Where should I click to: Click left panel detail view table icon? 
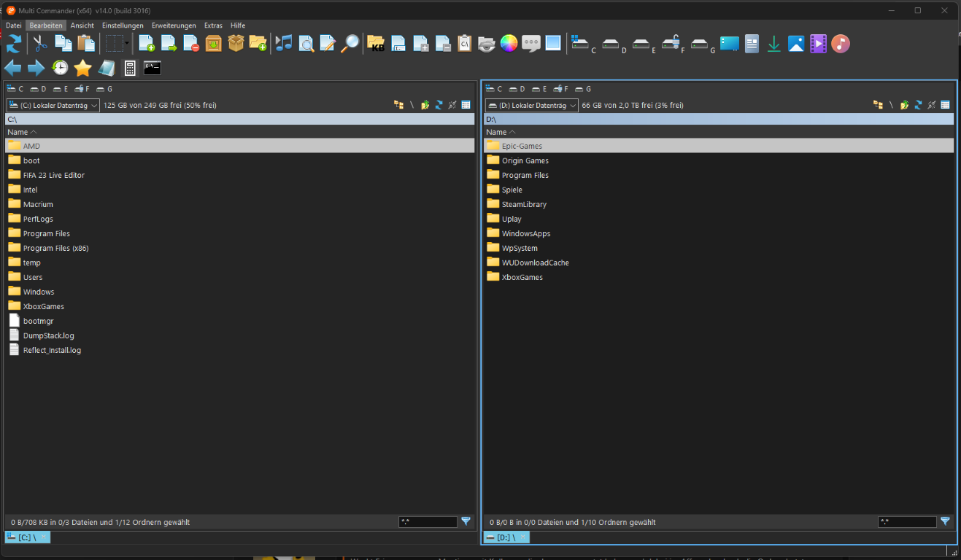point(466,105)
